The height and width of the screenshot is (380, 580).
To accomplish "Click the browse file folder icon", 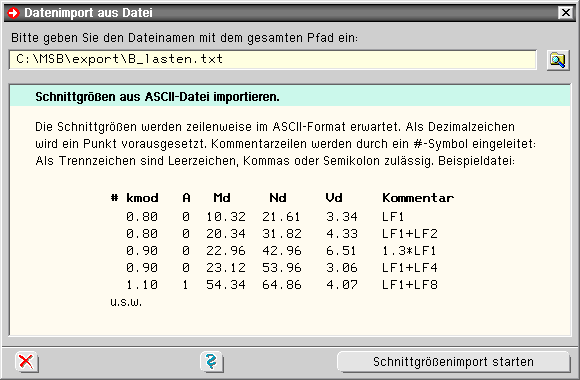I will tap(558, 60).
